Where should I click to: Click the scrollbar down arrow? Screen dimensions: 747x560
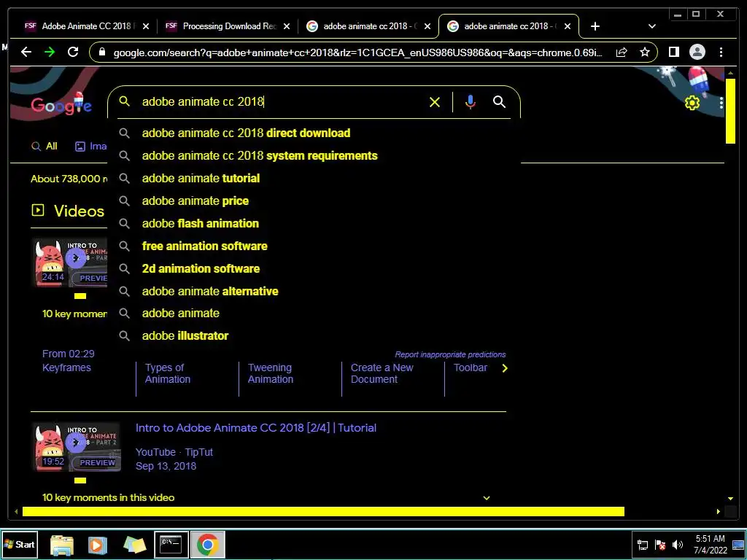[730, 499]
